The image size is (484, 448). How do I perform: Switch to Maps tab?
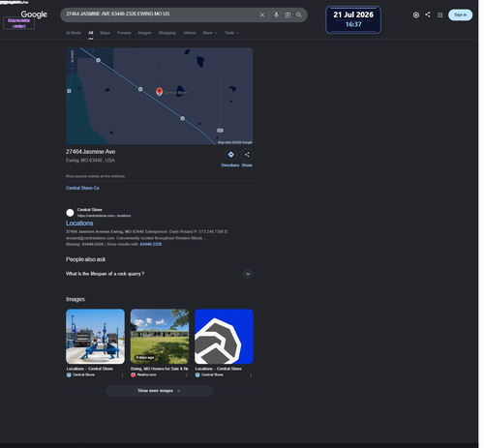105,33
